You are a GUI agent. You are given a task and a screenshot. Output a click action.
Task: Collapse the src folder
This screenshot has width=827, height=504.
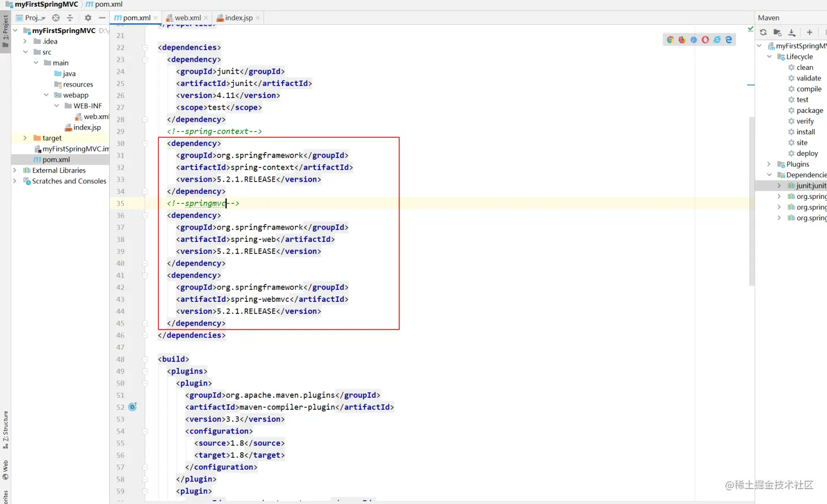(25, 52)
